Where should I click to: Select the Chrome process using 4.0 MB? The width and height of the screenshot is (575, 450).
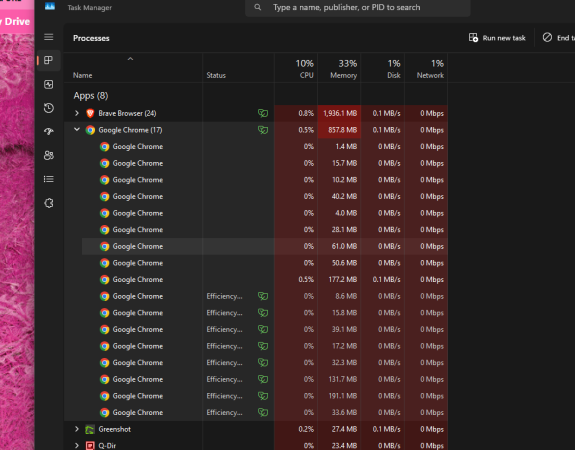tap(264, 213)
